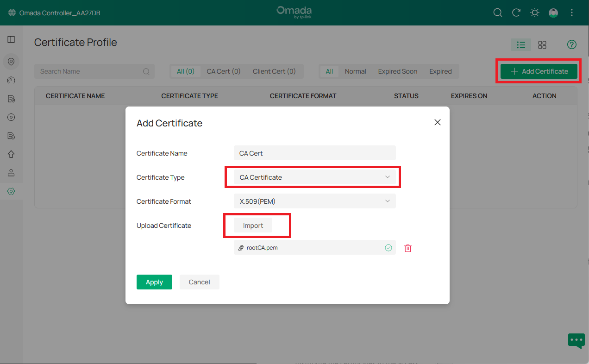
Task: Open the Dashboard panel icon at sidebar top
Action: (x=11, y=39)
